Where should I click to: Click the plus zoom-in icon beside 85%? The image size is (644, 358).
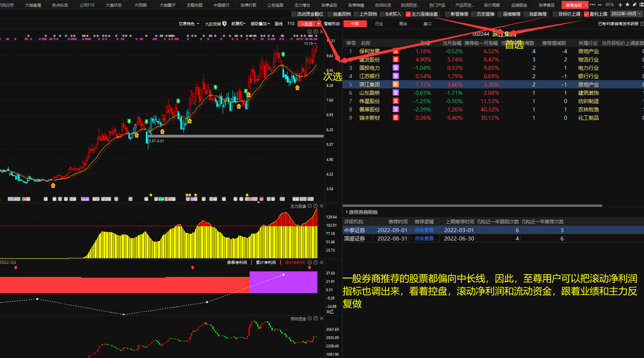(x=620, y=5)
